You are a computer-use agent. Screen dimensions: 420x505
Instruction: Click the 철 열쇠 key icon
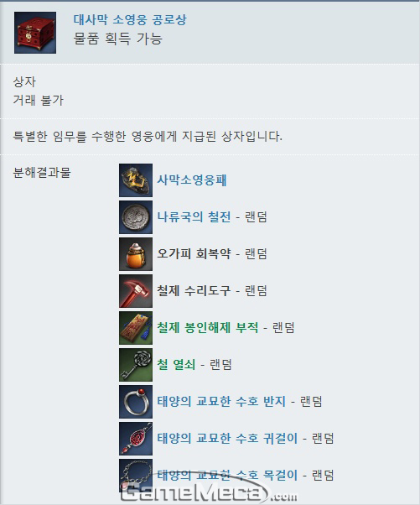tap(136, 365)
